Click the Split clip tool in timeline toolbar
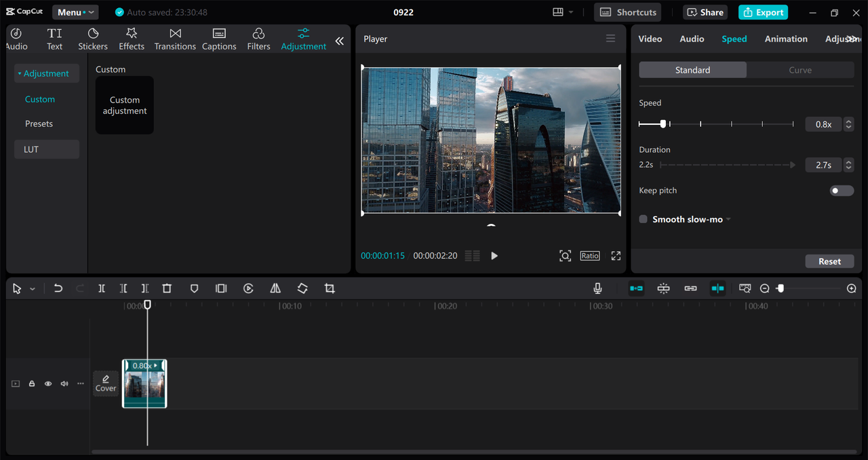The width and height of the screenshot is (868, 460). pos(102,288)
